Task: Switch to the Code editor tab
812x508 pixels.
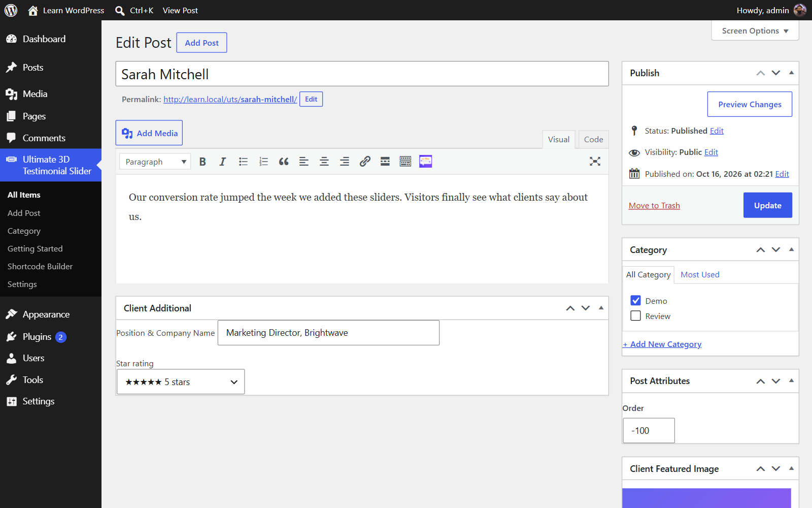Action: (593, 139)
